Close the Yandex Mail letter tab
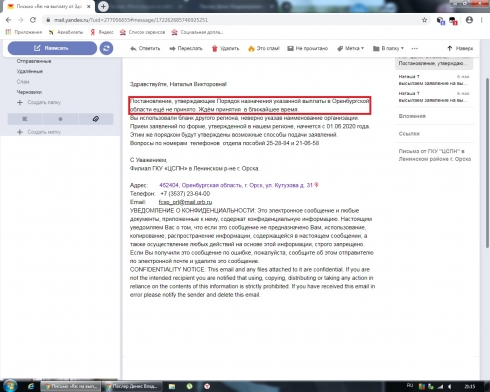 coord(89,6)
